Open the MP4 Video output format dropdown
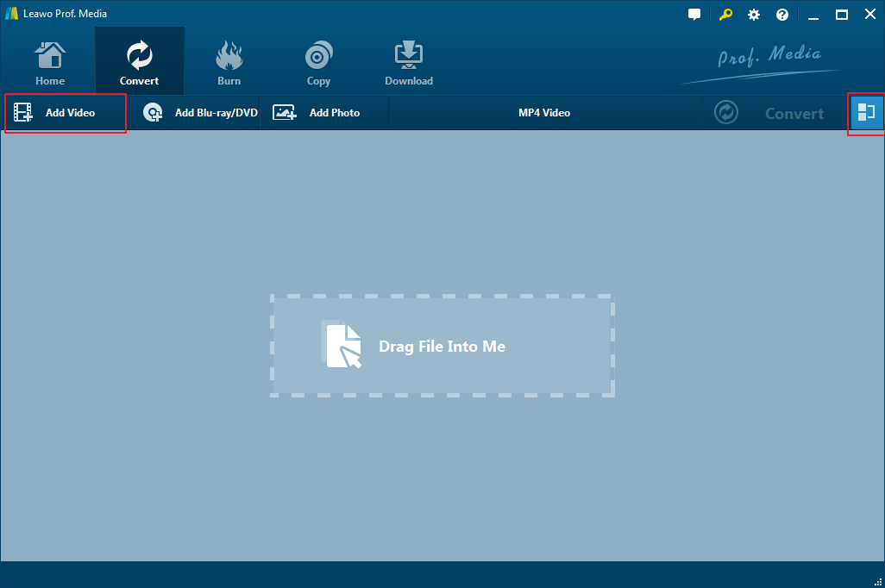 (544, 113)
